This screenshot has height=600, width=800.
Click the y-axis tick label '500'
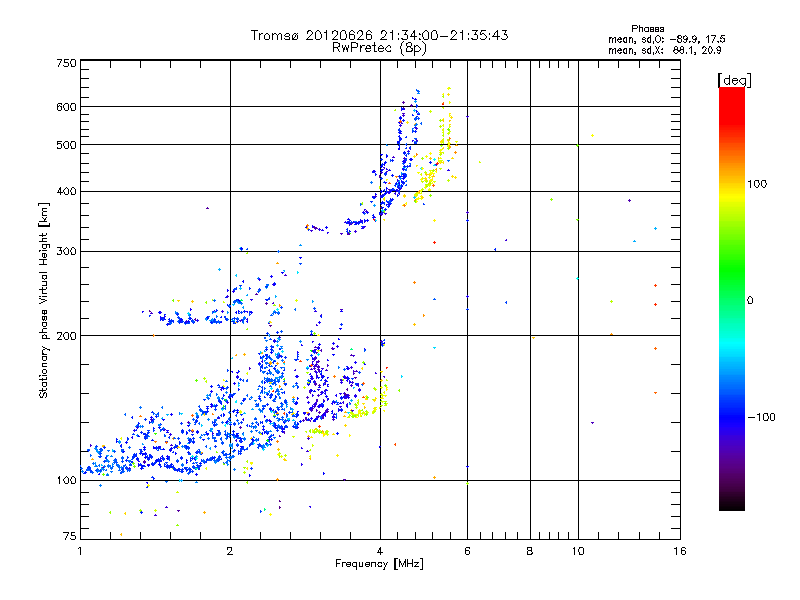click(66, 145)
